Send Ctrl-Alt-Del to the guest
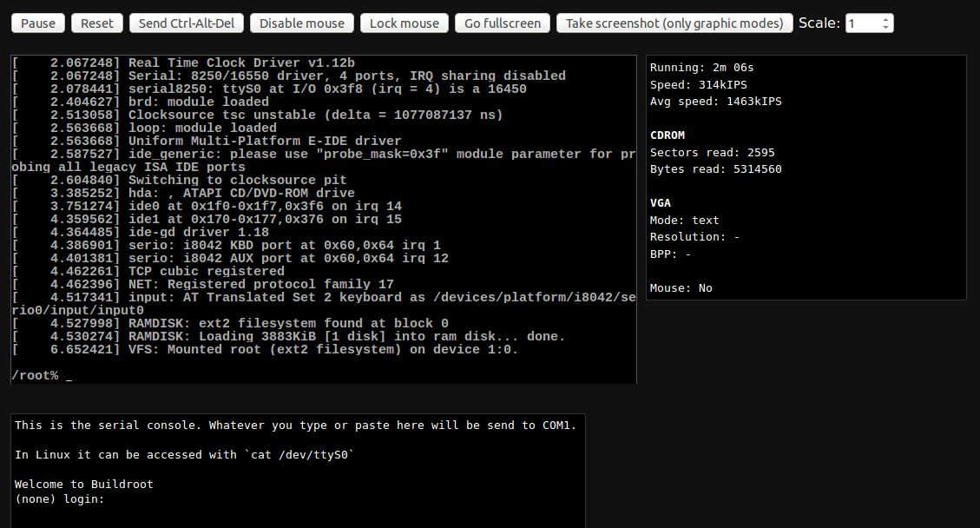The image size is (980, 528). [x=187, y=23]
